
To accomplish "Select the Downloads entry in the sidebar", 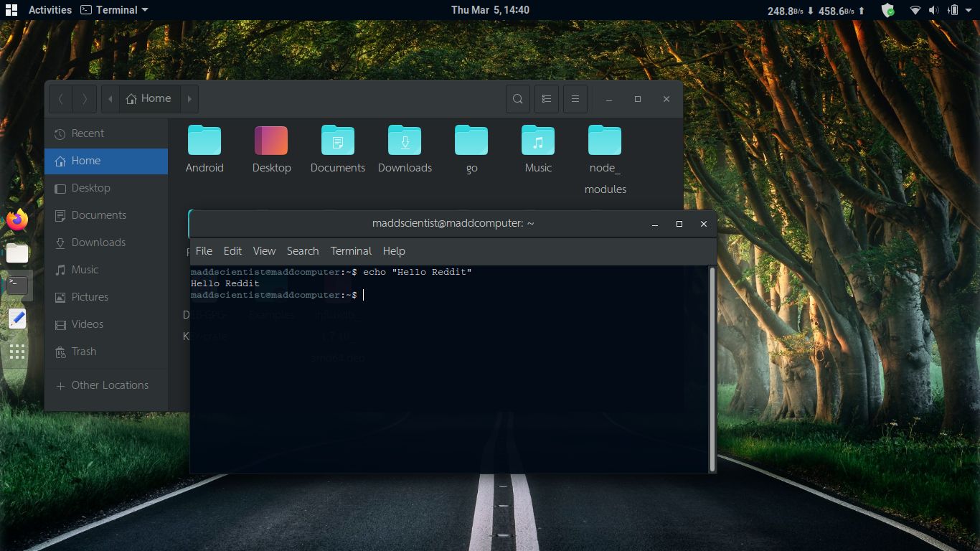I will pyautogui.click(x=97, y=242).
